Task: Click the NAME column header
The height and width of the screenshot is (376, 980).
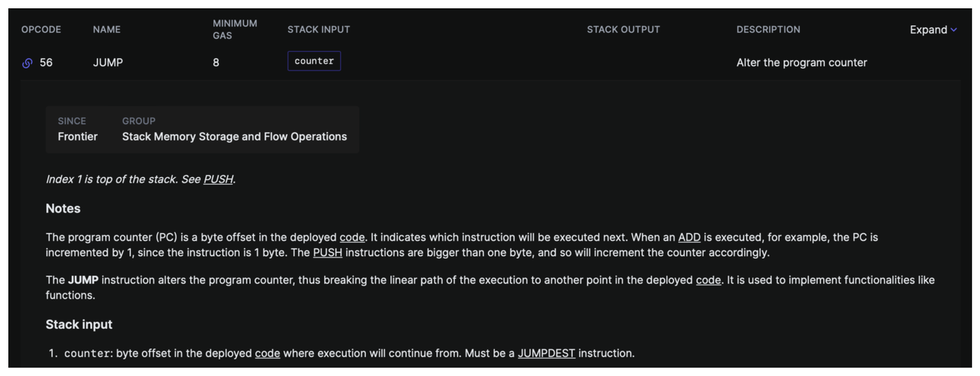Action: [x=106, y=30]
